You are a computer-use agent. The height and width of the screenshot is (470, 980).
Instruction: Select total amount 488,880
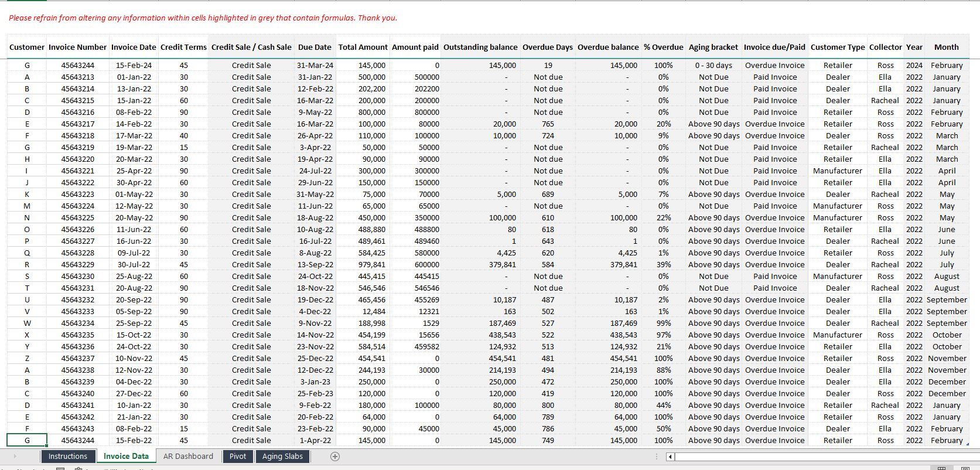click(x=363, y=229)
